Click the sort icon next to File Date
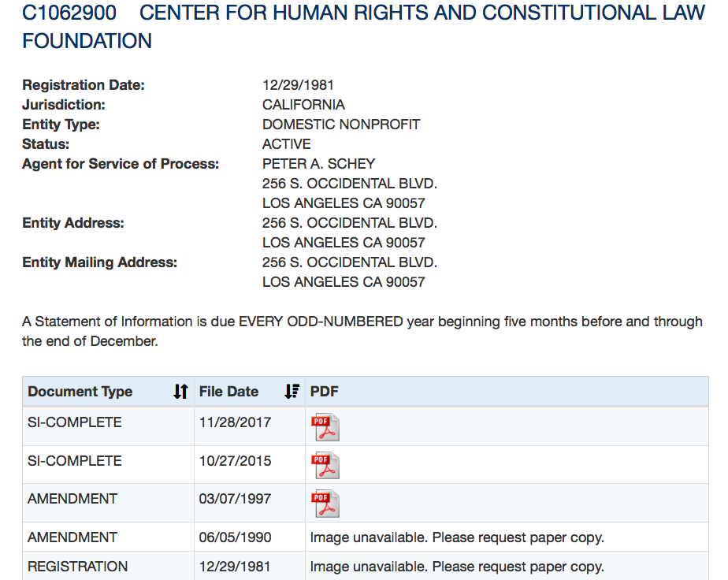This screenshot has width=728, height=580. click(292, 392)
